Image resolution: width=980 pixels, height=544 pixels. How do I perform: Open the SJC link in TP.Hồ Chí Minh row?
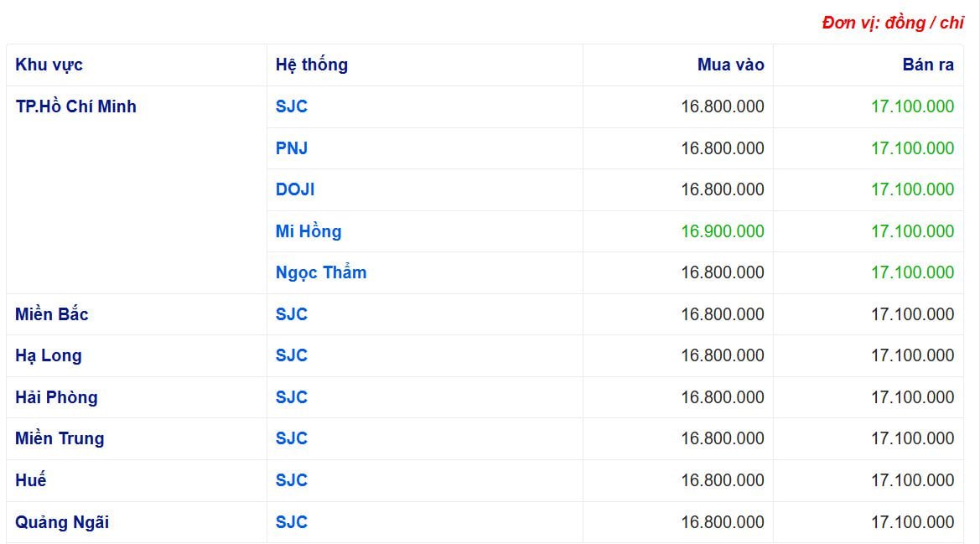pyautogui.click(x=291, y=106)
